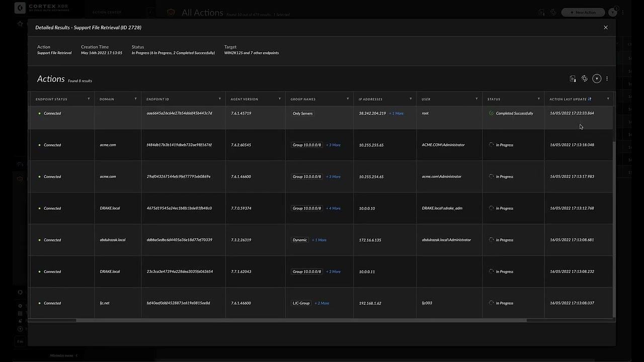Viewport: 644px width, 362px height.
Task: Click In Progress spinner for ACME.COM\Administrator row
Action: [492, 145]
